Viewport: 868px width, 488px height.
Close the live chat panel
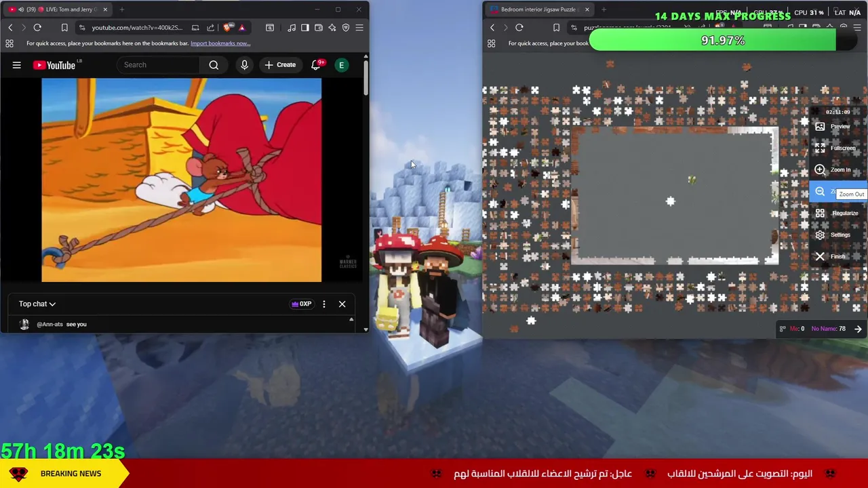[342, 304]
